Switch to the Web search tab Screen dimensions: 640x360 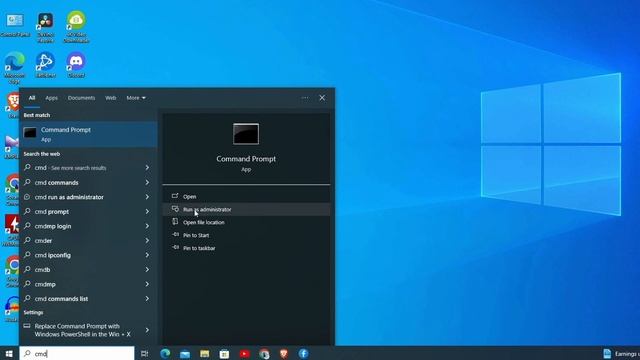coord(111,98)
